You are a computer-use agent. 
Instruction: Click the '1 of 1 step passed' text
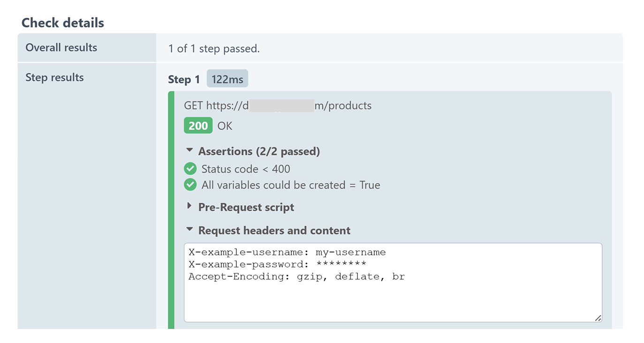click(x=214, y=49)
